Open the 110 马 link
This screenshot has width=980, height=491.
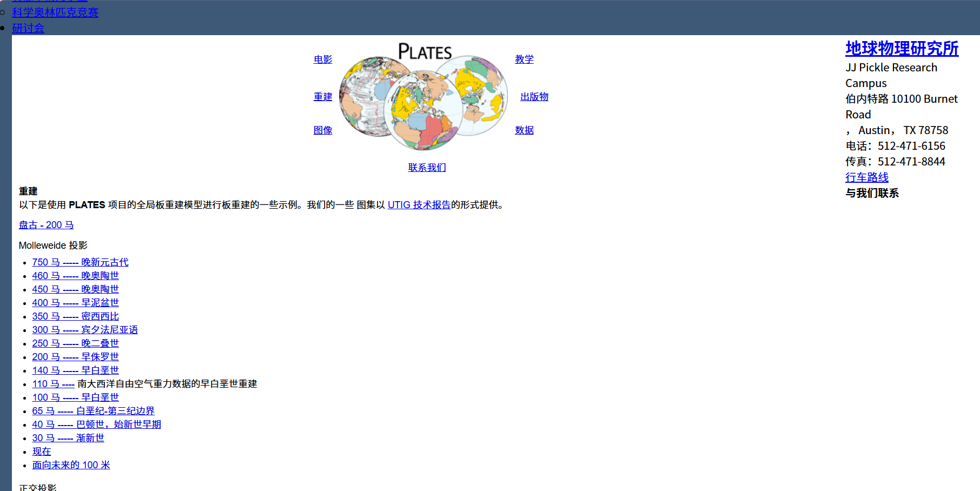pos(53,384)
